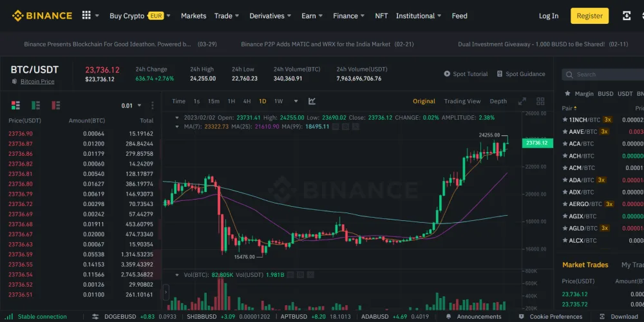Open the apps grid menu icon
The image size is (644, 322).
[86, 15]
